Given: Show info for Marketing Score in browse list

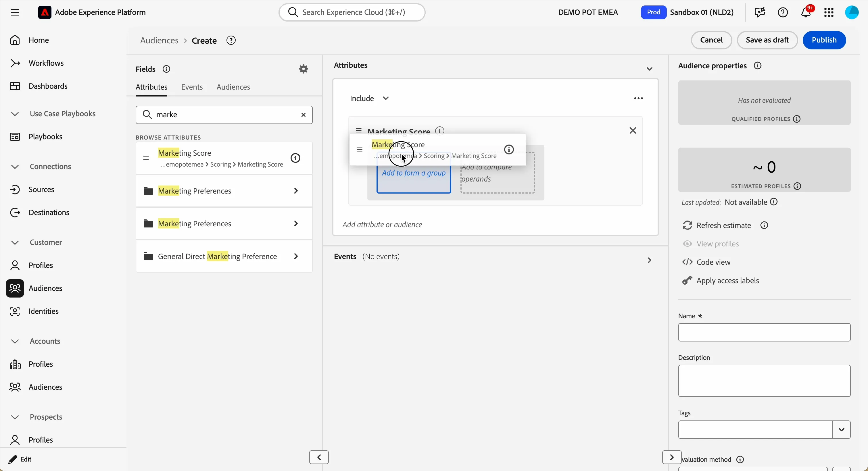Looking at the screenshot, I should coord(295,158).
